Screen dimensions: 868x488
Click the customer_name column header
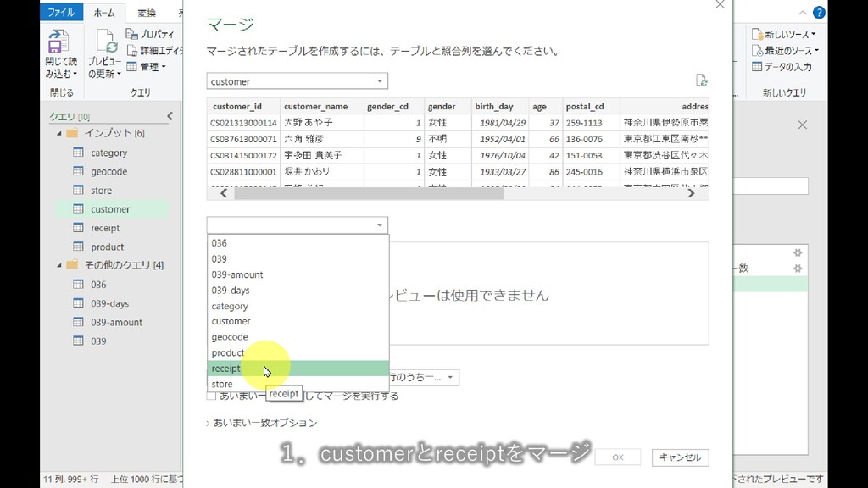click(x=321, y=106)
